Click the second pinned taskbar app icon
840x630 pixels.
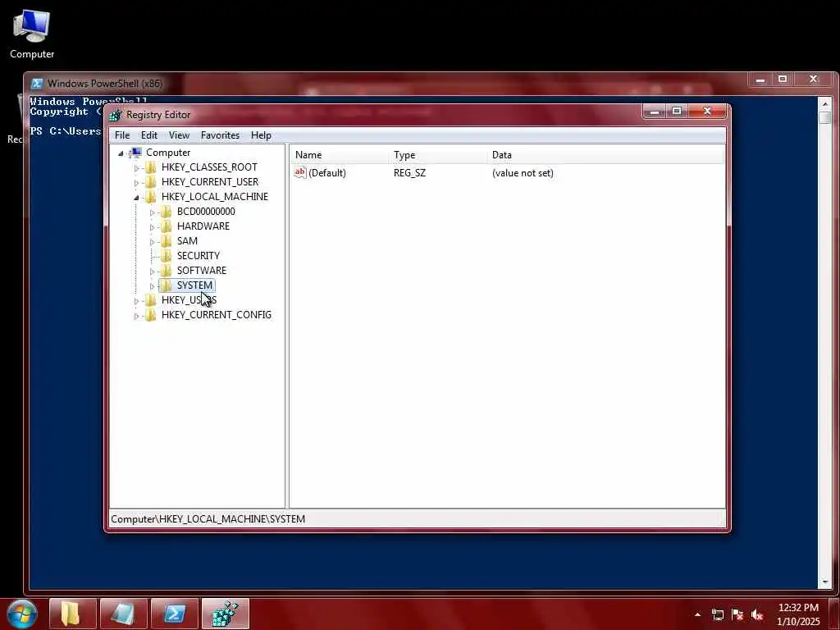click(123, 614)
